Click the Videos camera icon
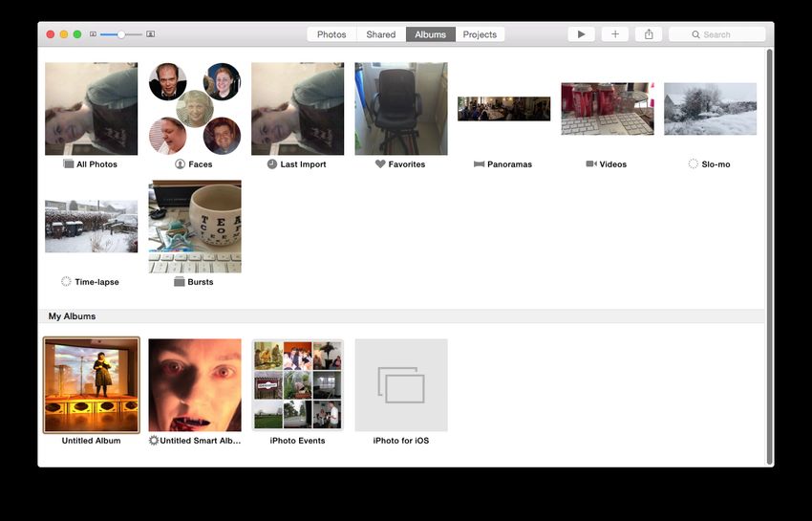 coord(591,163)
